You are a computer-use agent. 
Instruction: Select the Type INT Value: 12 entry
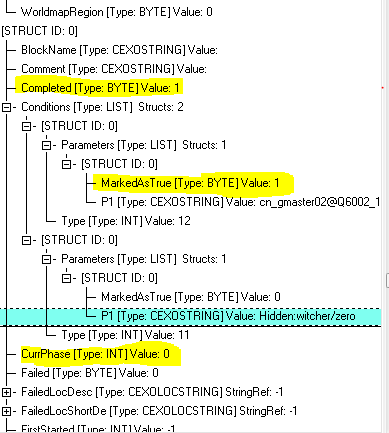[126, 221]
